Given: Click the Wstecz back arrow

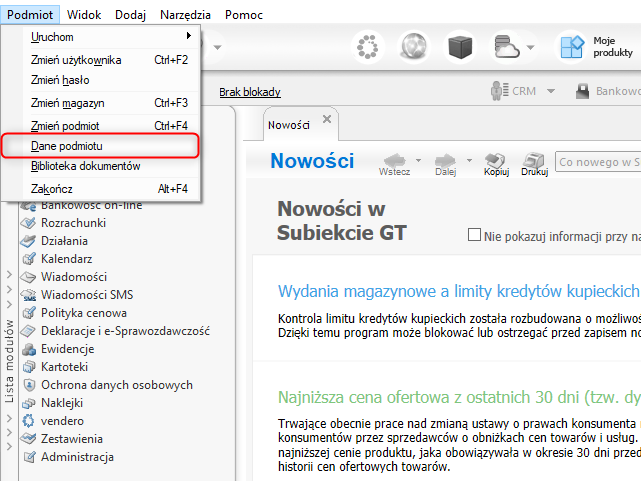Looking at the screenshot, I should (394, 164).
